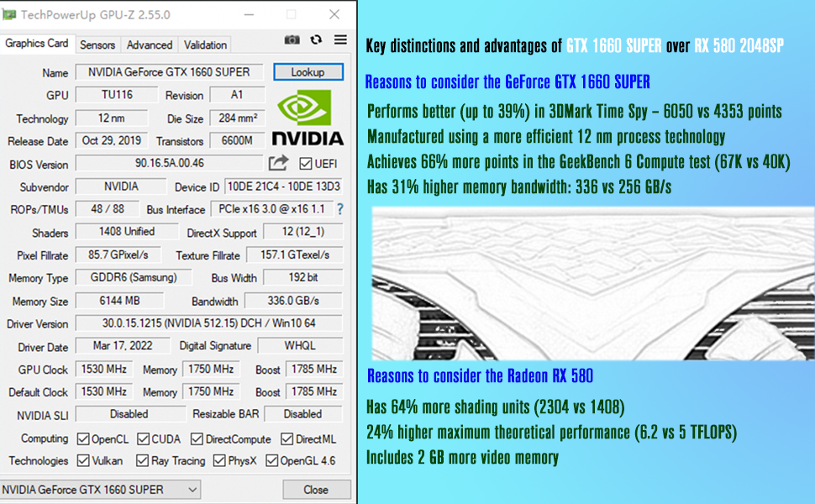Click the heading Reasons to consider GeForce GTX 1660 SUPER
815x504 pixels.
[x=507, y=82]
